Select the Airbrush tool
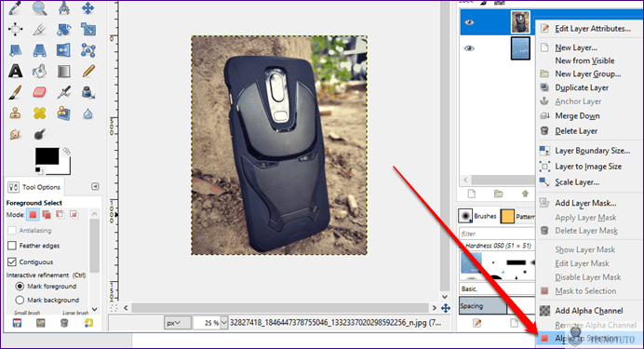The width and height of the screenshot is (644, 349). tap(63, 92)
